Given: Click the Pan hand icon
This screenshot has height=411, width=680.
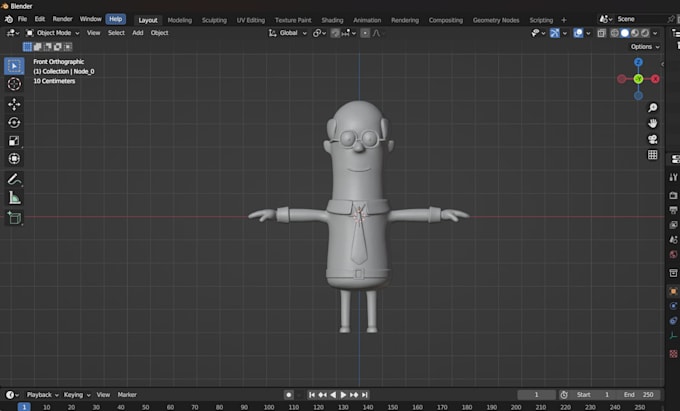Looking at the screenshot, I should [x=652, y=124].
